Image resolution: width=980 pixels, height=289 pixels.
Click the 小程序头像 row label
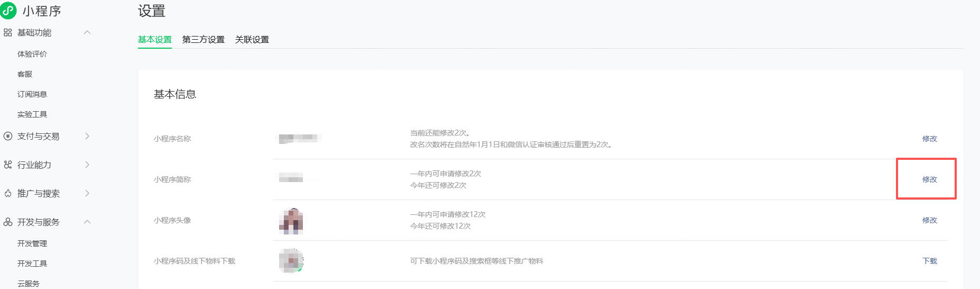172,220
